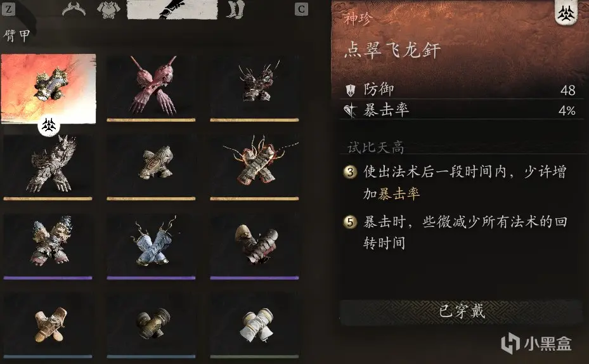Image resolution: width=589 pixels, height=364 pixels.
Task: Click the Z key previous-category icon
Action: [8, 9]
